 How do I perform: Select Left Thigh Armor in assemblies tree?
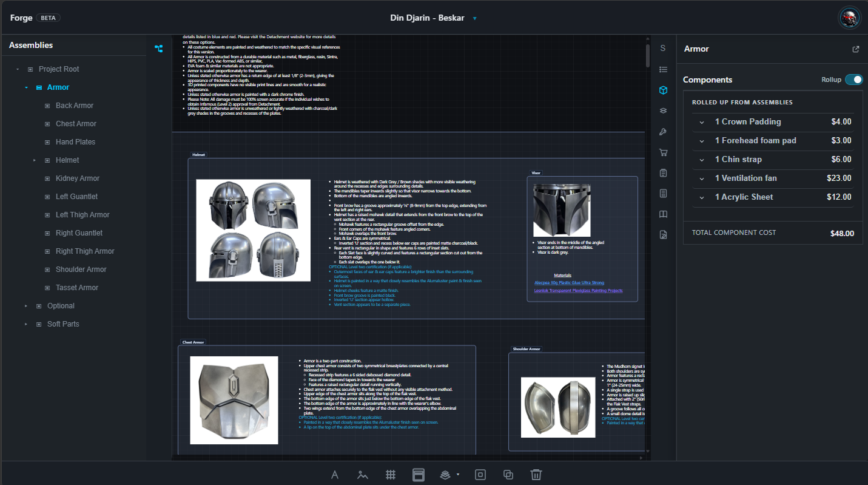82,215
